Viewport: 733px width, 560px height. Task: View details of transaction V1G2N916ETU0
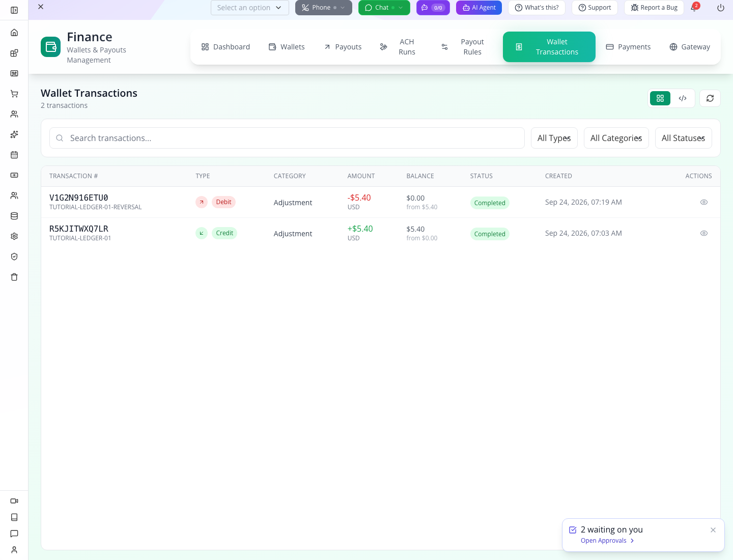[x=704, y=202]
